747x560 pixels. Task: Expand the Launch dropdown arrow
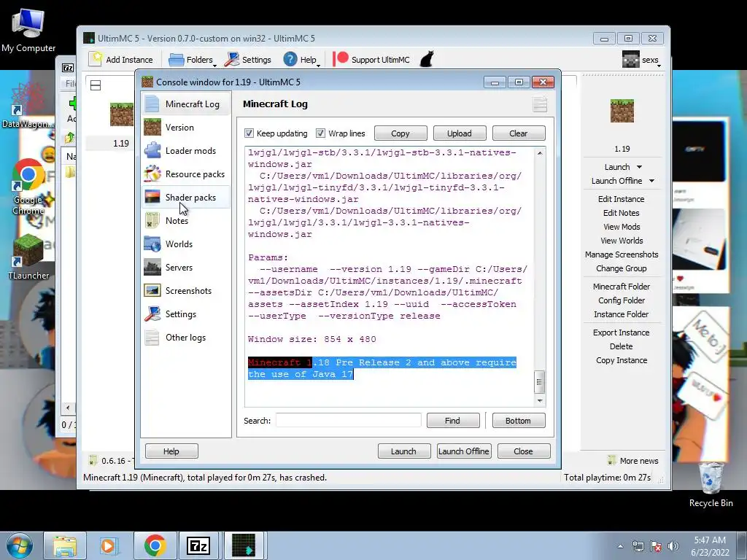tap(639, 167)
